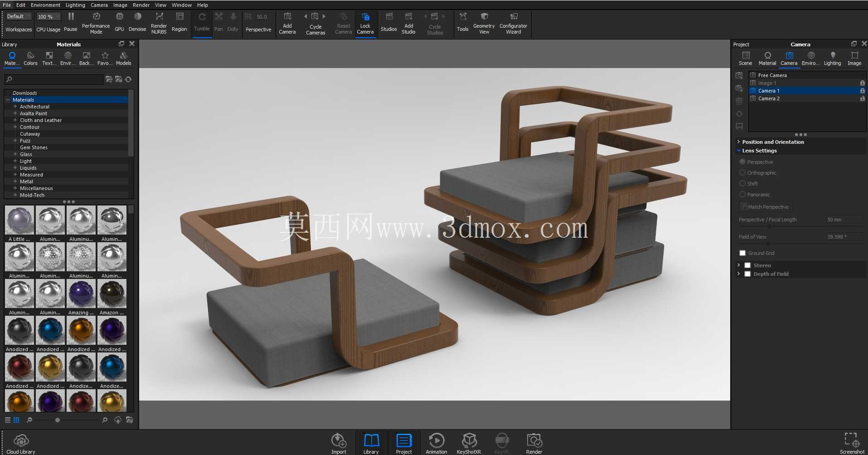The width and height of the screenshot is (868, 455).
Task: Select the Gem Stones folder
Action: [x=34, y=147]
